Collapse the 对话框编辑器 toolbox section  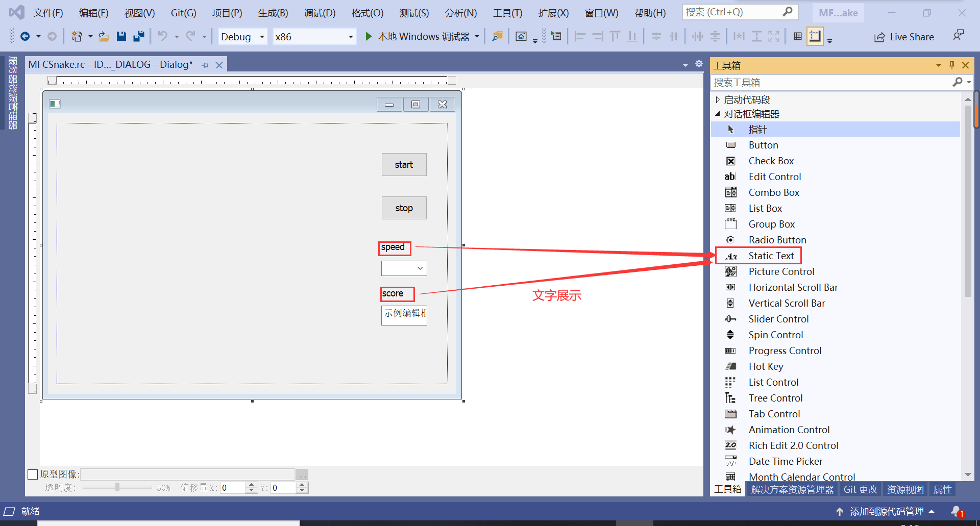coord(717,114)
